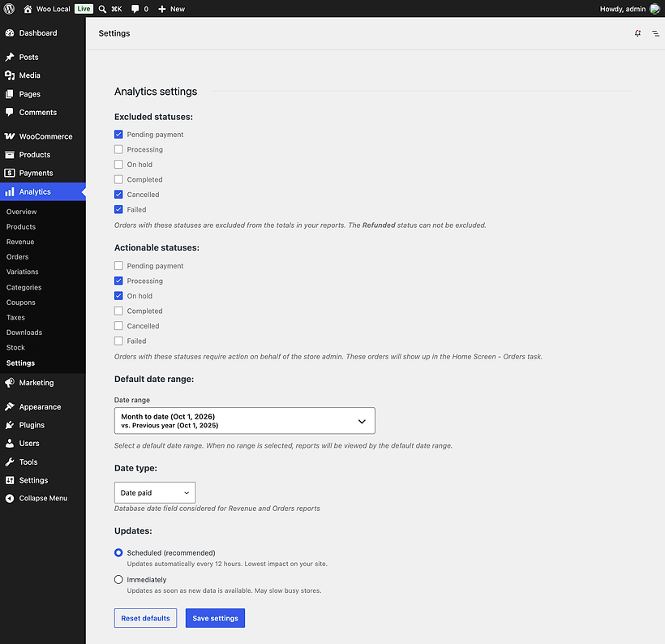Image resolution: width=665 pixels, height=644 pixels.
Task: Select the Immediately updates radio button
Action: pos(118,579)
